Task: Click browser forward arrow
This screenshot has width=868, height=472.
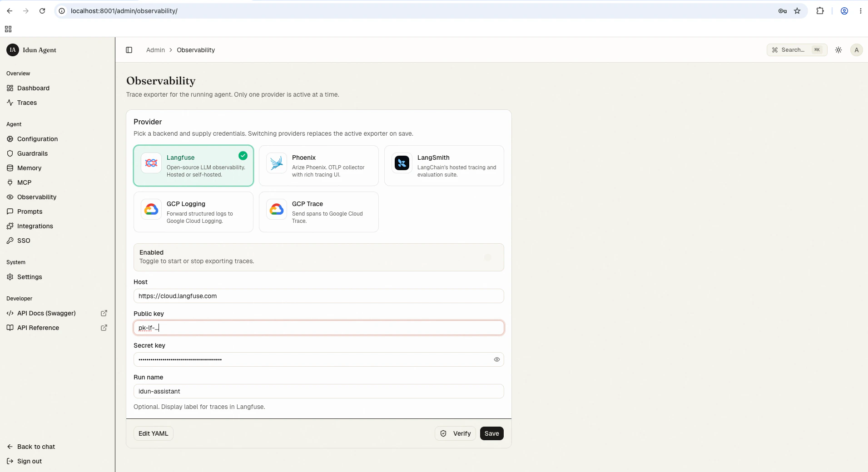Action: (x=26, y=11)
